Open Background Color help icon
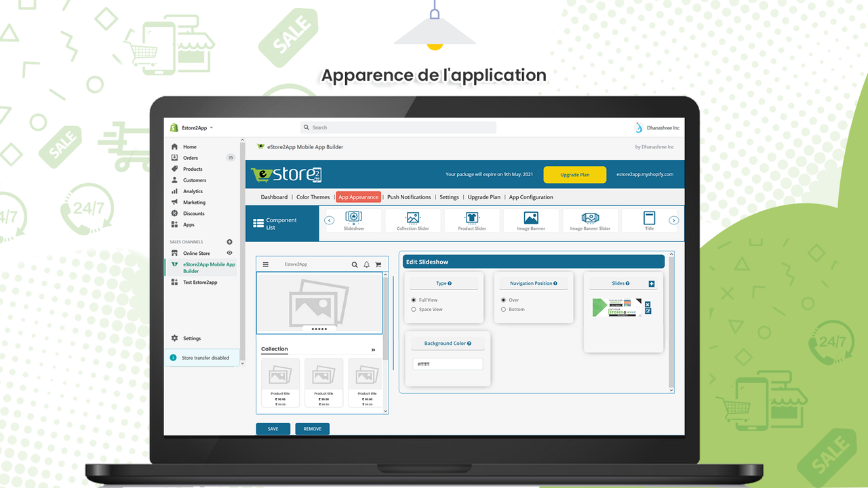 pos(469,344)
